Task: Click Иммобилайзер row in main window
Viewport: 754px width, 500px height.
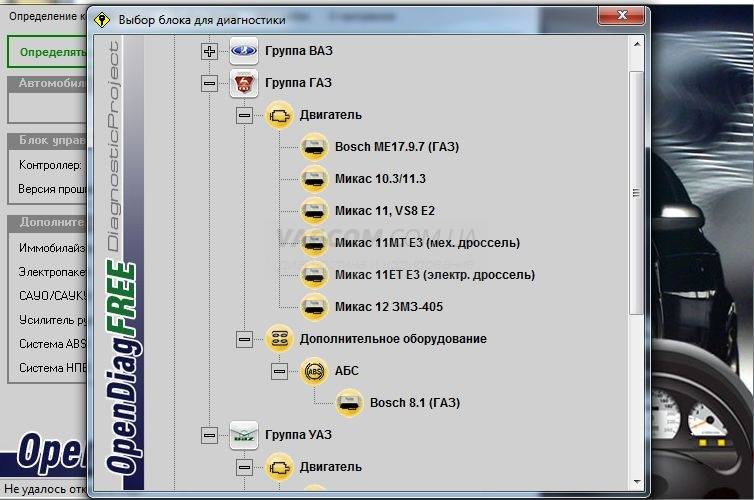Action: pyautogui.click(x=52, y=248)
